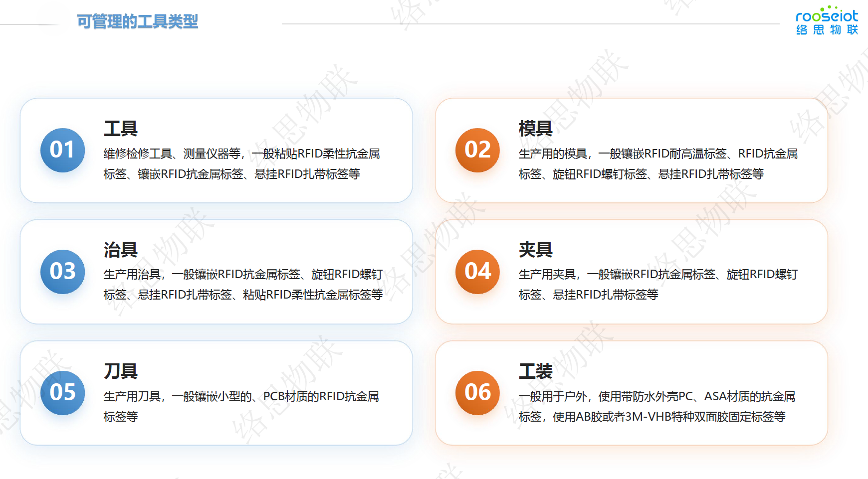Click the orange 02 number badge

pyautogui.click(x=477, y=150)
